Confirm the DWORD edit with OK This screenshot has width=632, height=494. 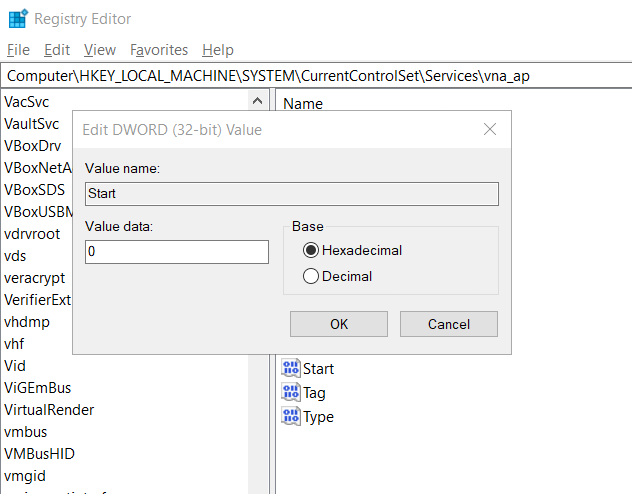tap(339, 324)
